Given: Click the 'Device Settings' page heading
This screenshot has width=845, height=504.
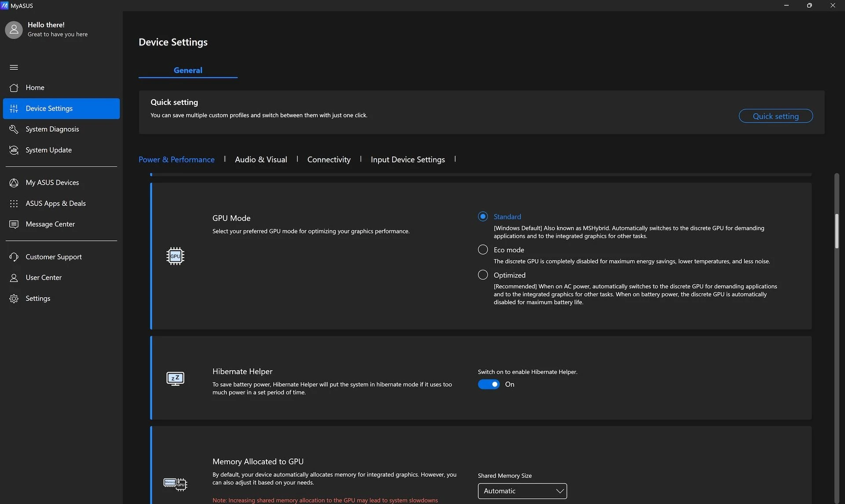Looking at the screenshot, I should (173, 42).
